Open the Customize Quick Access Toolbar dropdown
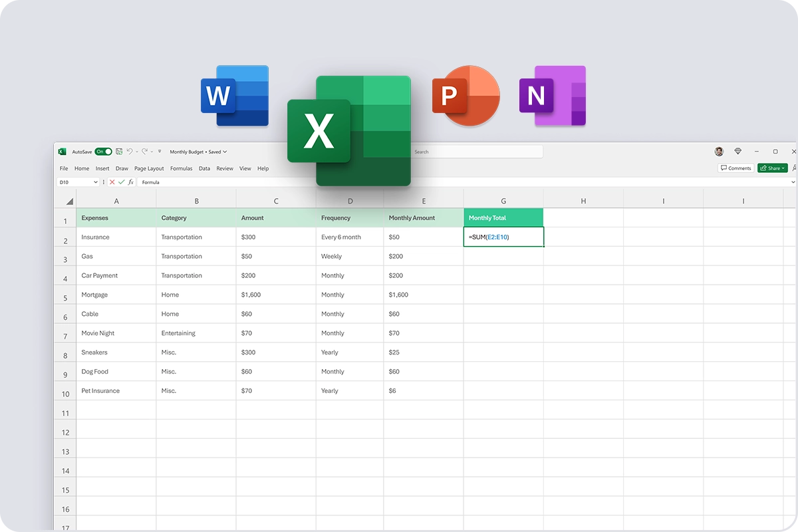The width and height of the screenshot is (798, 532). 160,152
